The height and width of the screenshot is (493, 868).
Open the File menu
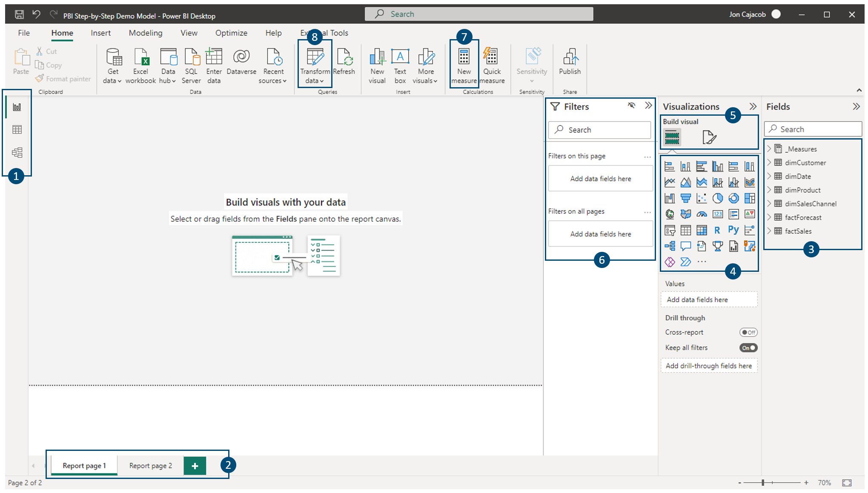[24, 33]
